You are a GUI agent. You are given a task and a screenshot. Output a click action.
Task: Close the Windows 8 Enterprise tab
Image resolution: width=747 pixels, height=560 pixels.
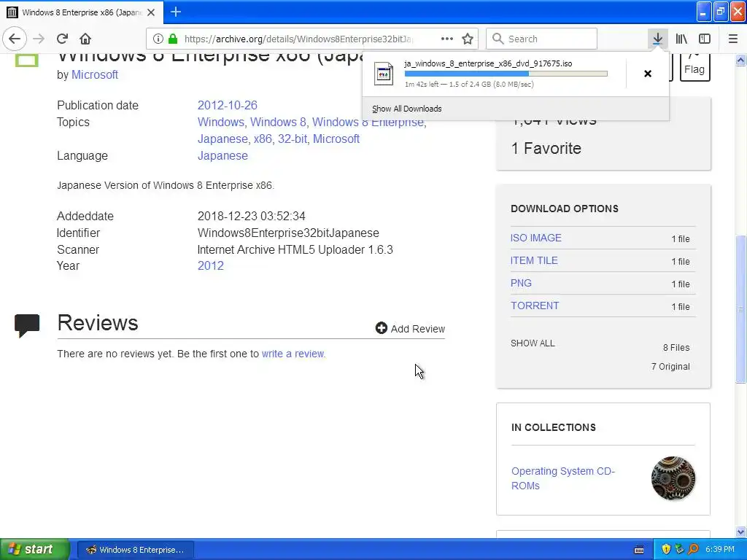point(151,12)
